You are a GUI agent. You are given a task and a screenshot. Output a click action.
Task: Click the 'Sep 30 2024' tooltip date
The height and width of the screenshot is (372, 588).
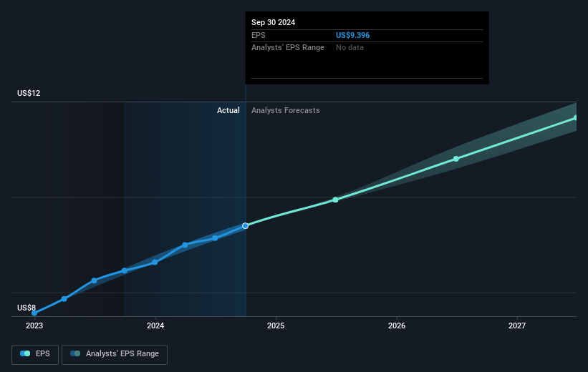click(x=273, y=22)
